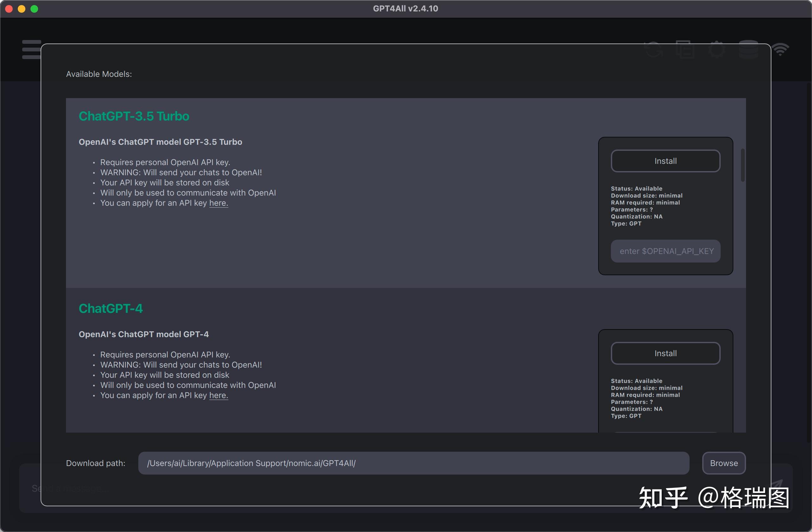Minimize window with yellow traffic-light button

[22, 9]
